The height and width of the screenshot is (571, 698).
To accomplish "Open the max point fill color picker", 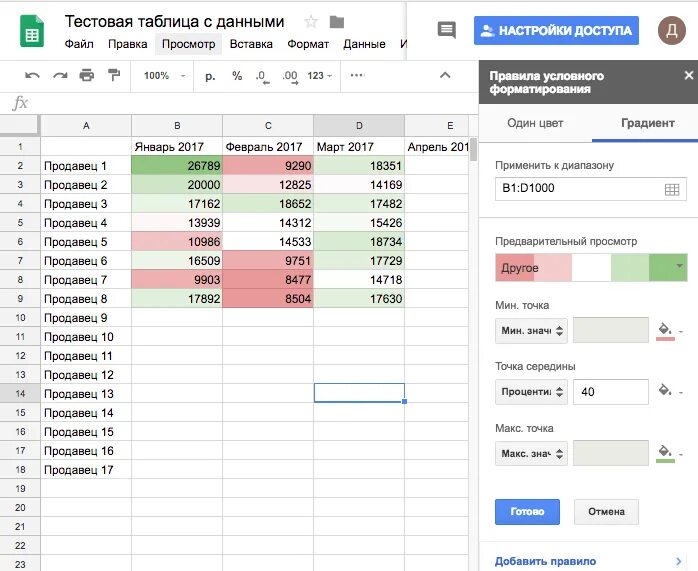I will coord(665,454).
